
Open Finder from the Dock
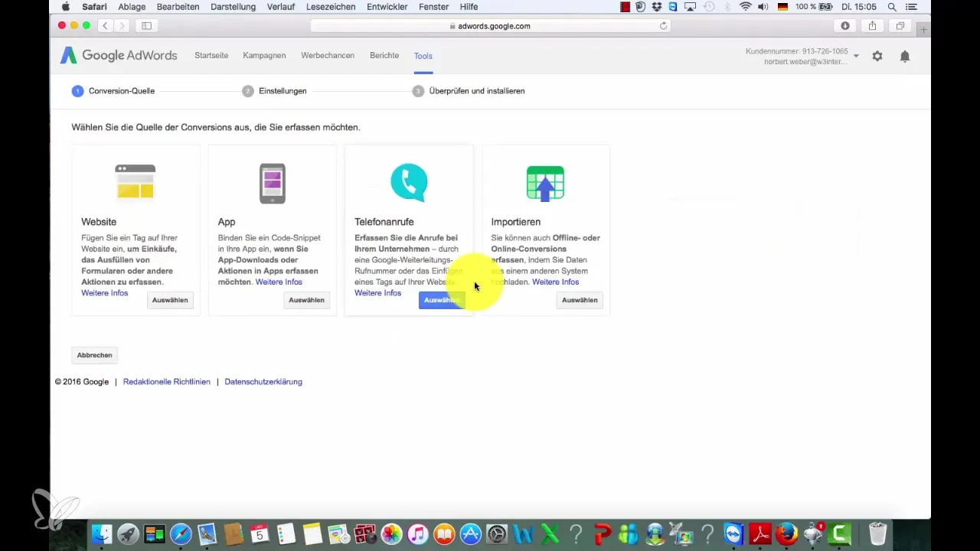tap(102, 534)
